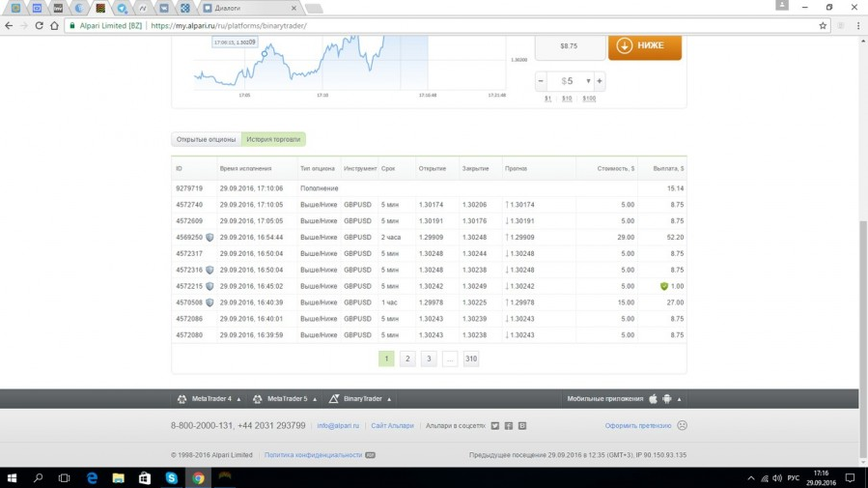Decrease stake with the minus button
Viewport: 868px width, 488px height.
point(541,81)
